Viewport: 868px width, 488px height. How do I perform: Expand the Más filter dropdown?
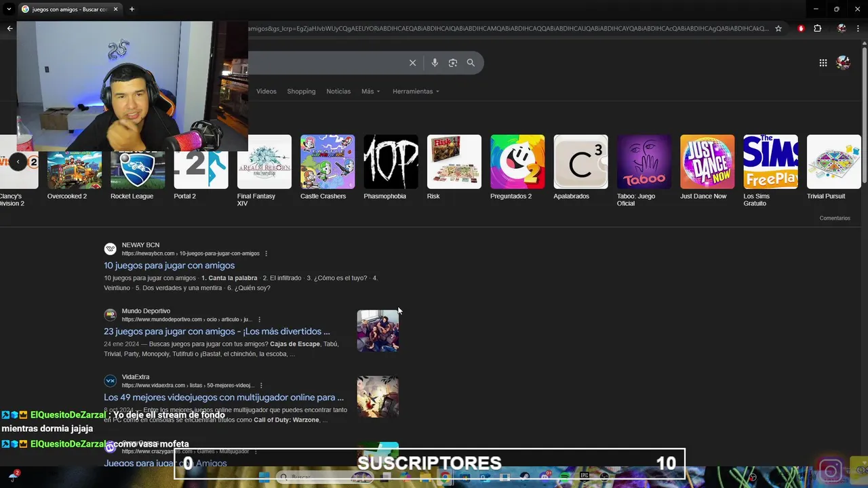tap(370, 91)
